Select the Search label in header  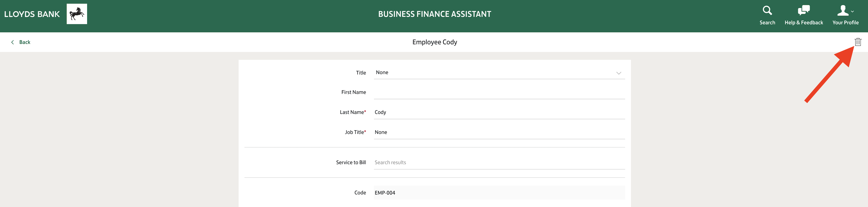coord(767,23)
